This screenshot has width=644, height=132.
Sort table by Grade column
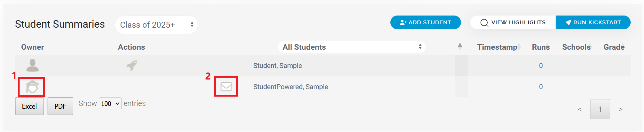(x=614, y=47)
